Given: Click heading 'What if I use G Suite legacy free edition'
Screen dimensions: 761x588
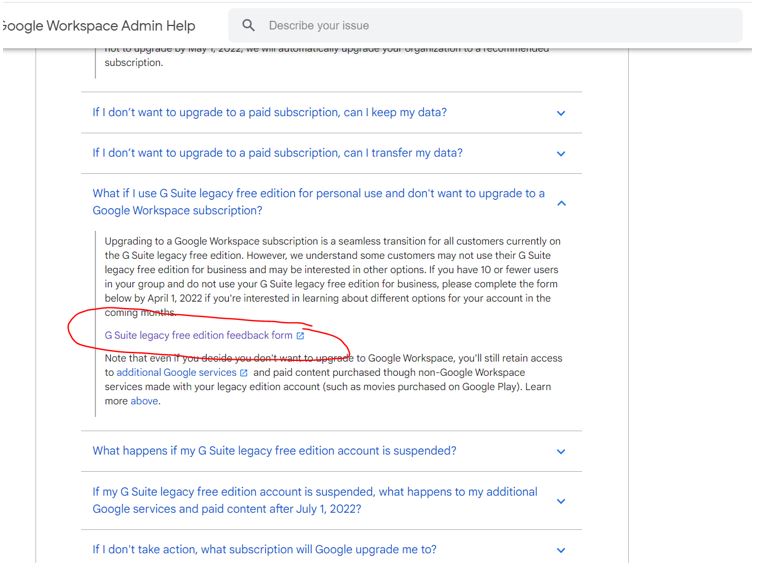Looking at the screenshot, I should 318,202.
